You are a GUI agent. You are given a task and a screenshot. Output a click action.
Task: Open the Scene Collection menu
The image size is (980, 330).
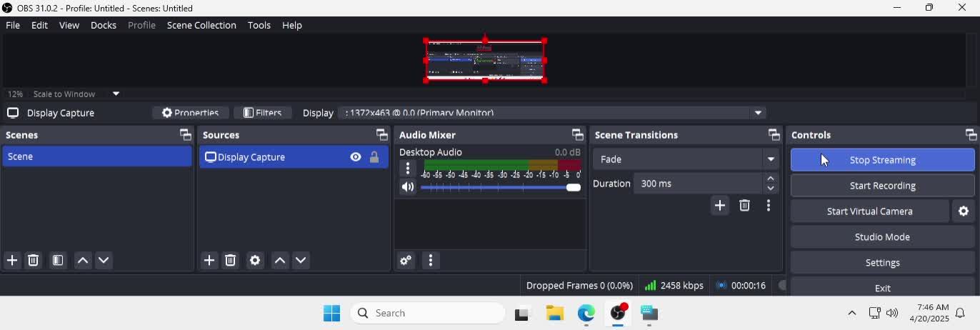201,25
